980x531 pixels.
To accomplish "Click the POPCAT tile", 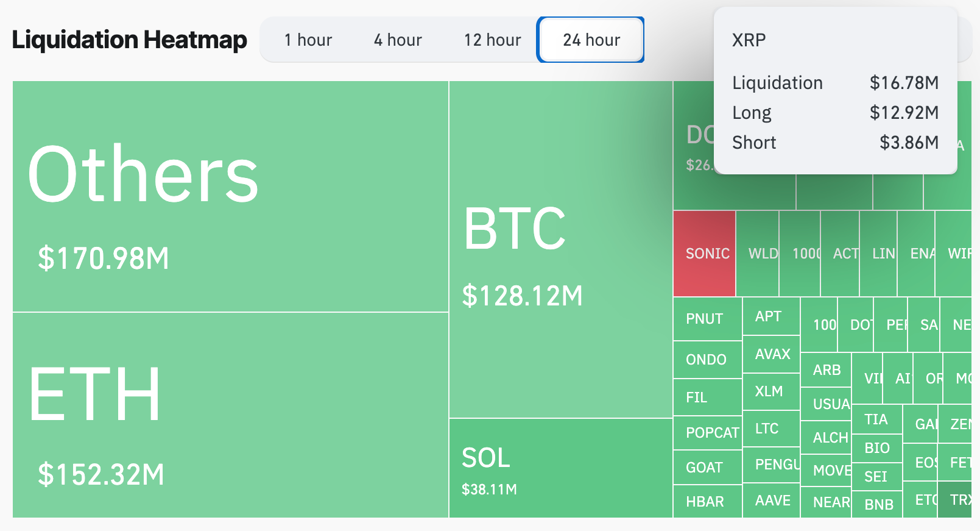I will [x=707, y=432].
